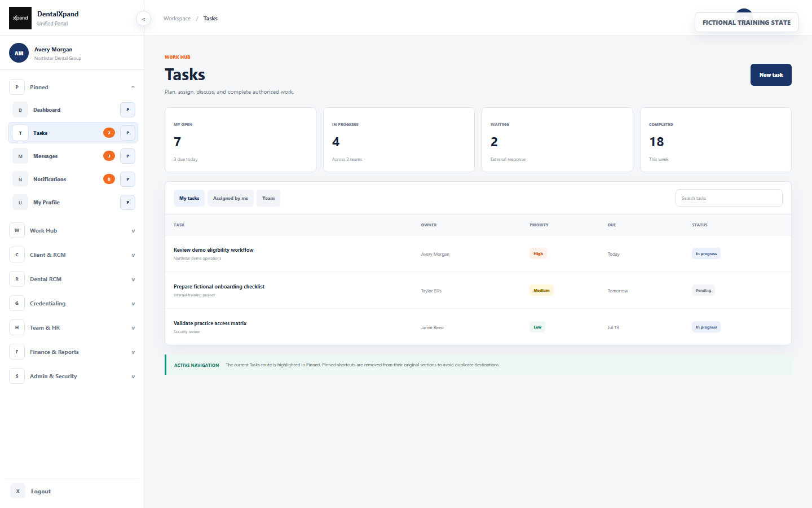Viewport: 812px width, 508px height.
Task: Click the Team & HR H icon
Action: coord(17,327)
